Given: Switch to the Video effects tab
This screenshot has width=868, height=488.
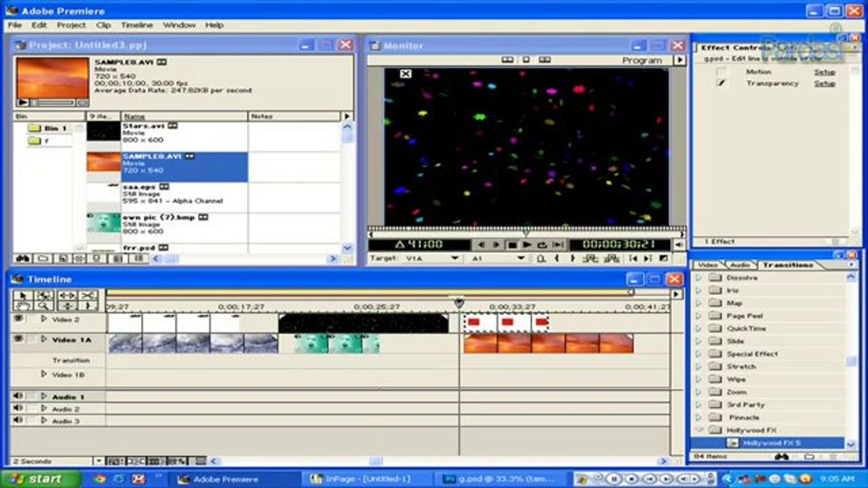Looking at the screenshot, I should (x=707, y=265).
